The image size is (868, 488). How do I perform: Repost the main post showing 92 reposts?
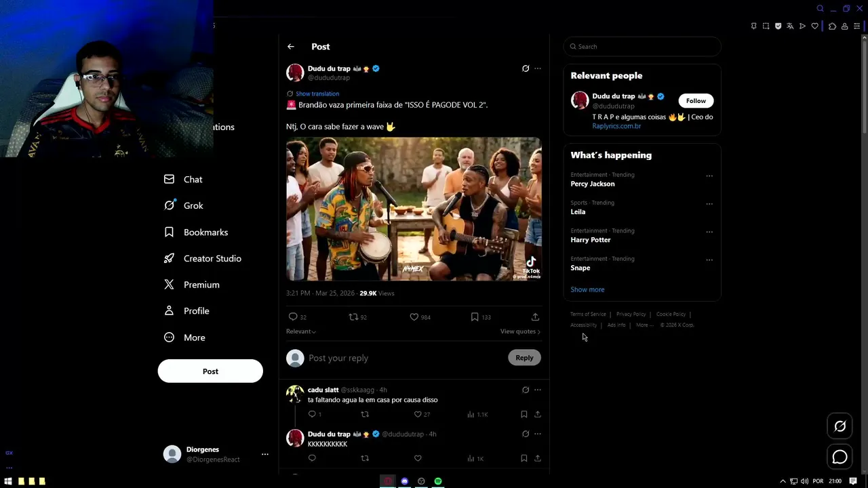tap(353, 317)
